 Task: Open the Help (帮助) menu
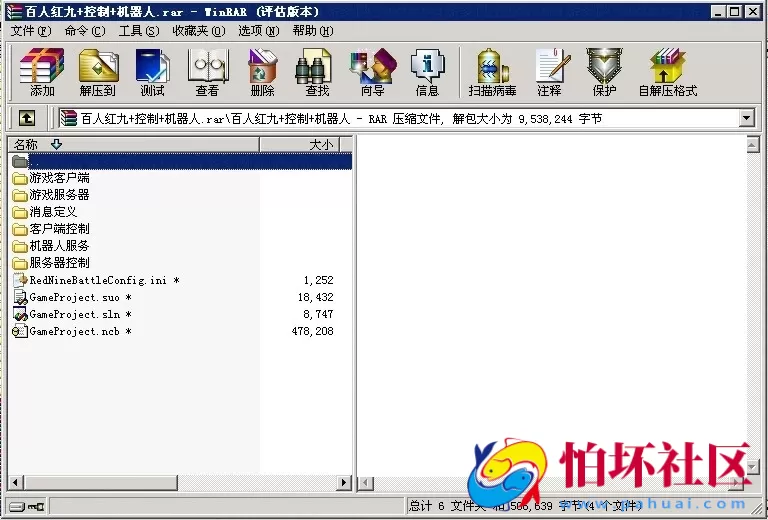point(313,31)
